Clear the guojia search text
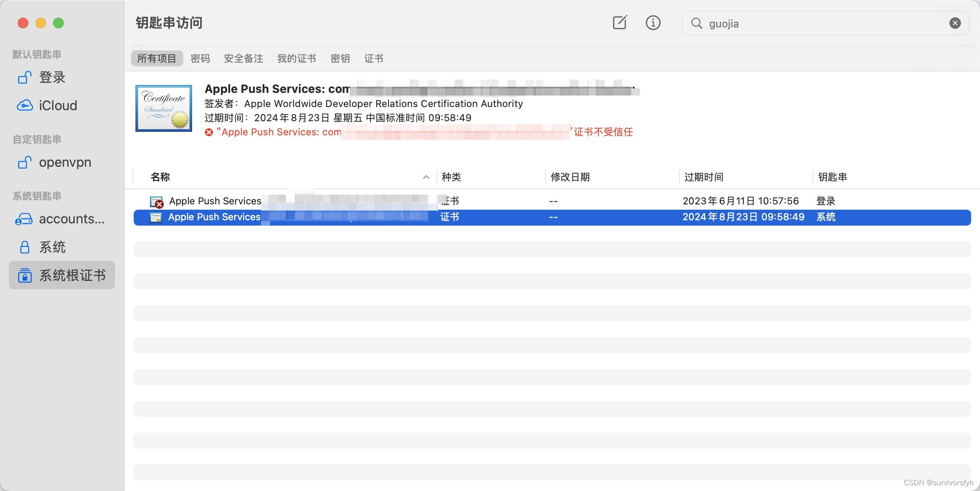The image size is (980, 491). pos(955,23)
